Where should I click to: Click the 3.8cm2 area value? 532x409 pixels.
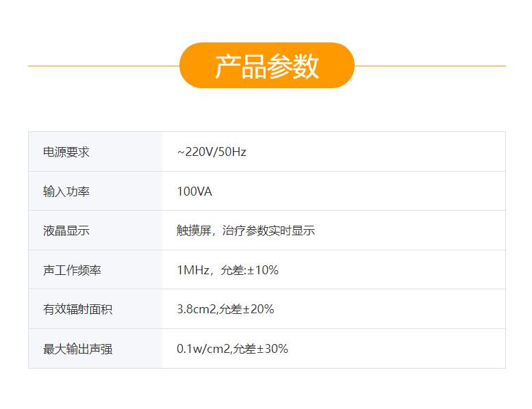click(x=196, y=309)
